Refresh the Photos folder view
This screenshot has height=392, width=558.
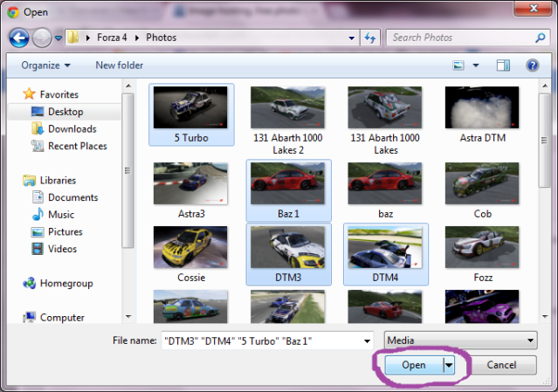pyautogui.click(x=370, y=38)
